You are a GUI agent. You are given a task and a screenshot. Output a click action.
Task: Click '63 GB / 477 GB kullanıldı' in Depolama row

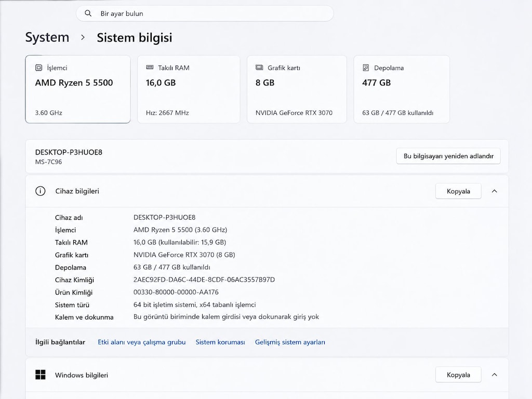pyautogui.click(x=172, y=267)
